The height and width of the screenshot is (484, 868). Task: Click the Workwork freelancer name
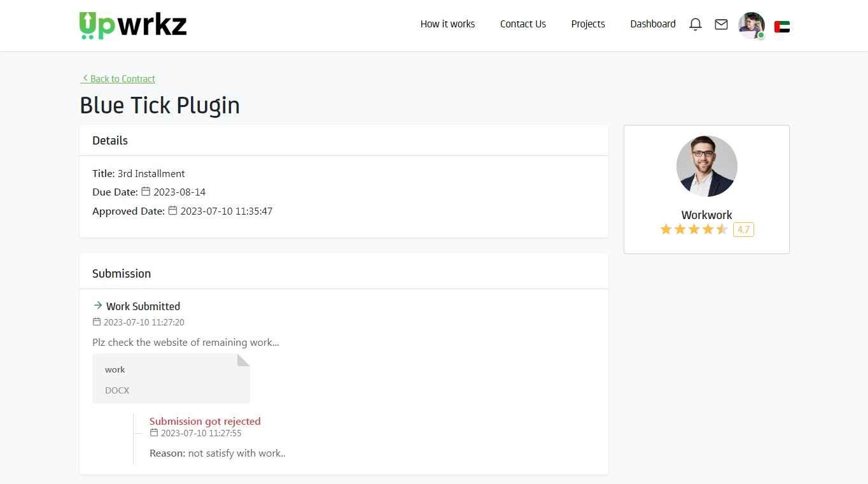[706, 215]
